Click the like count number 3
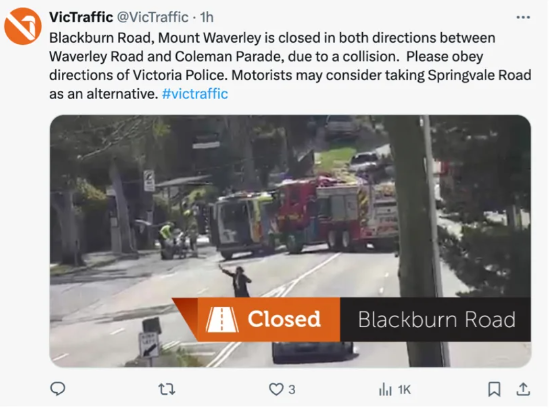The width and height of the screenshot is (549, 408). point(292,389)
